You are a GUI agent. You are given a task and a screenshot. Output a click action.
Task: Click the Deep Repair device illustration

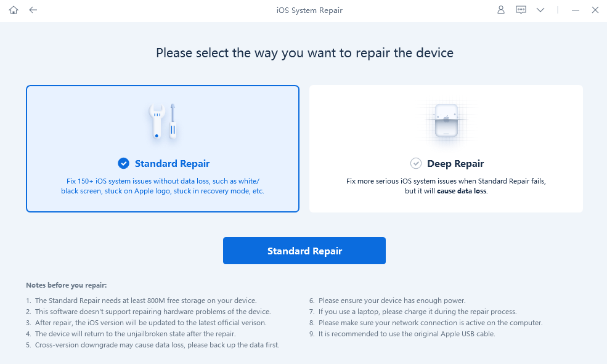tap(446, 121)
